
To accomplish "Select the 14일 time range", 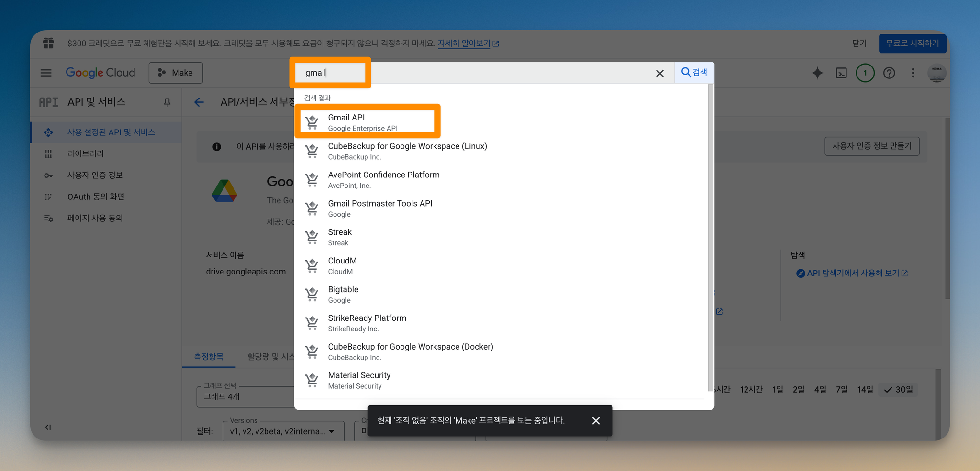I will coord(865,389).
